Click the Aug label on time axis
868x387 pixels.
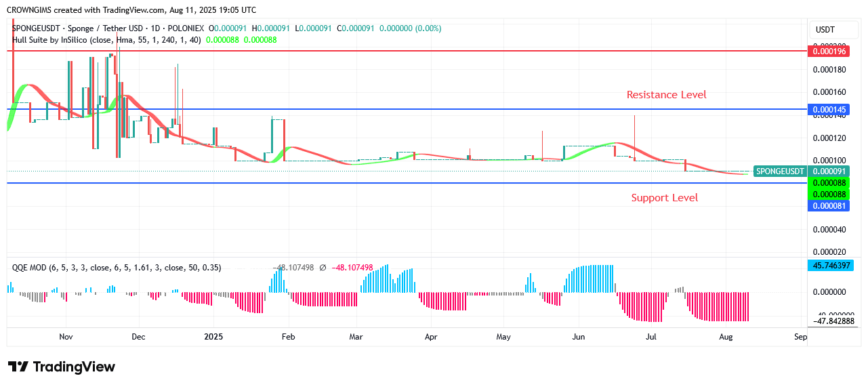726,337
